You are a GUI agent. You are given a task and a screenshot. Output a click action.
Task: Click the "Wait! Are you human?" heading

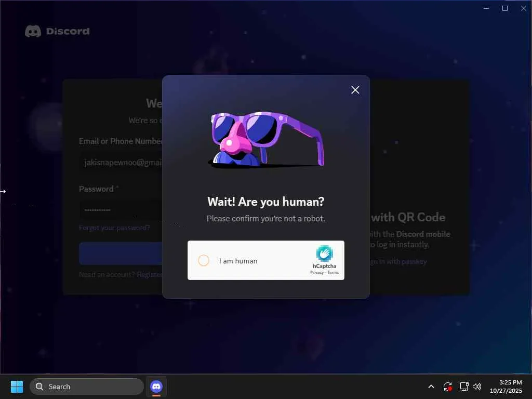pos(266,202)
